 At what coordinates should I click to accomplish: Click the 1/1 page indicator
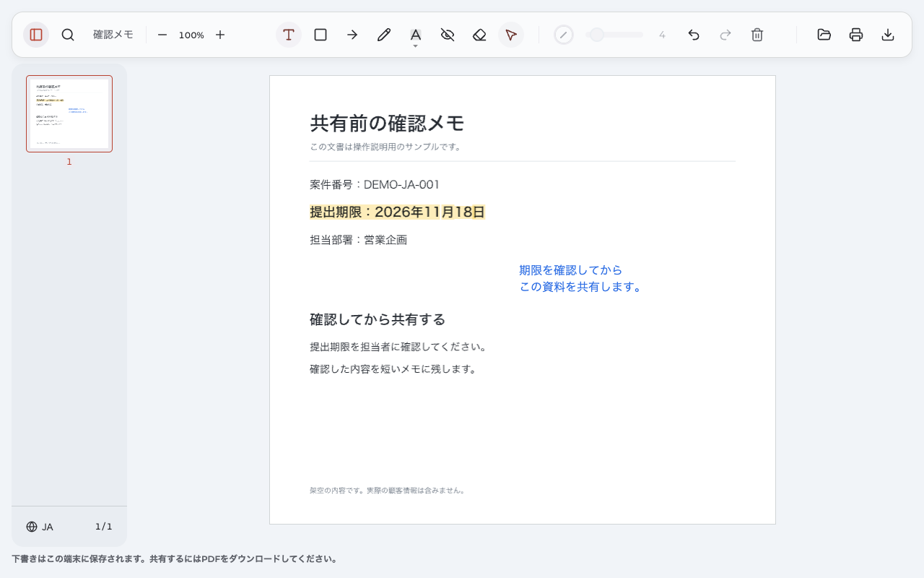pyautogui.click(x=104, y=527)
